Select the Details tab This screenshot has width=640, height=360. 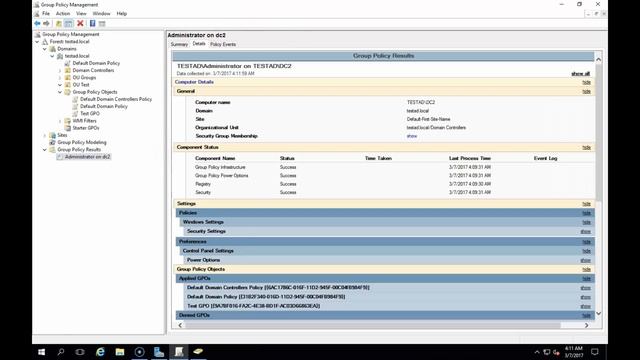[199, 44]
